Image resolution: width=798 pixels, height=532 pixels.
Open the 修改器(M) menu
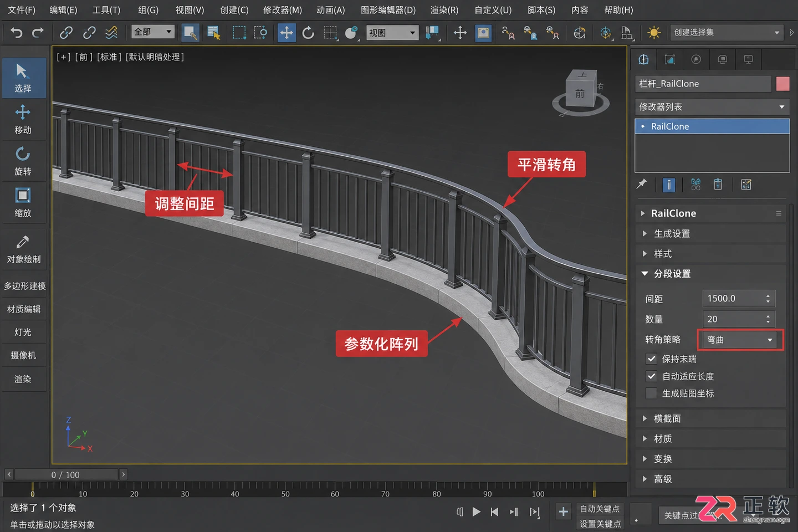point(283,10)
